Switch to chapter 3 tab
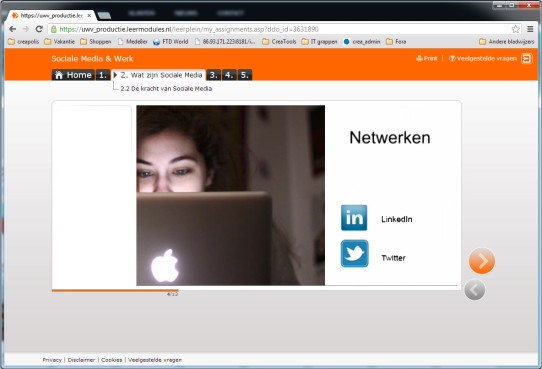 pos(214,75)
